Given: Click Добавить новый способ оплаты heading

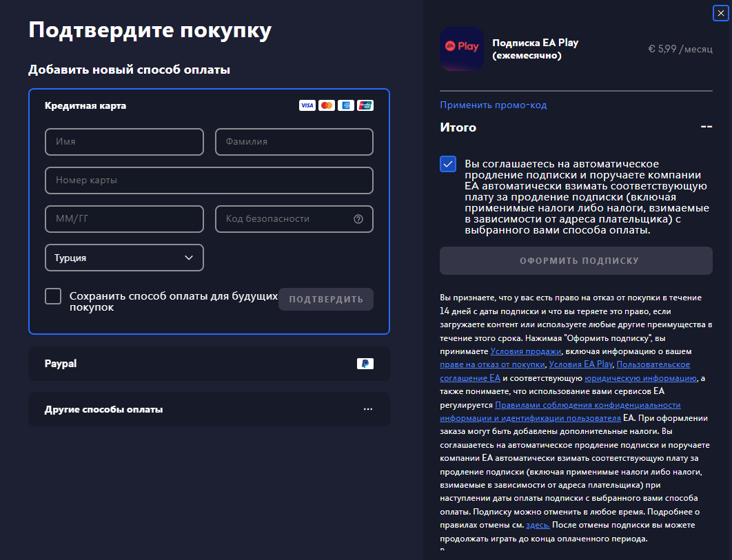Looking at the screenshot, I should tap(130, 70).
